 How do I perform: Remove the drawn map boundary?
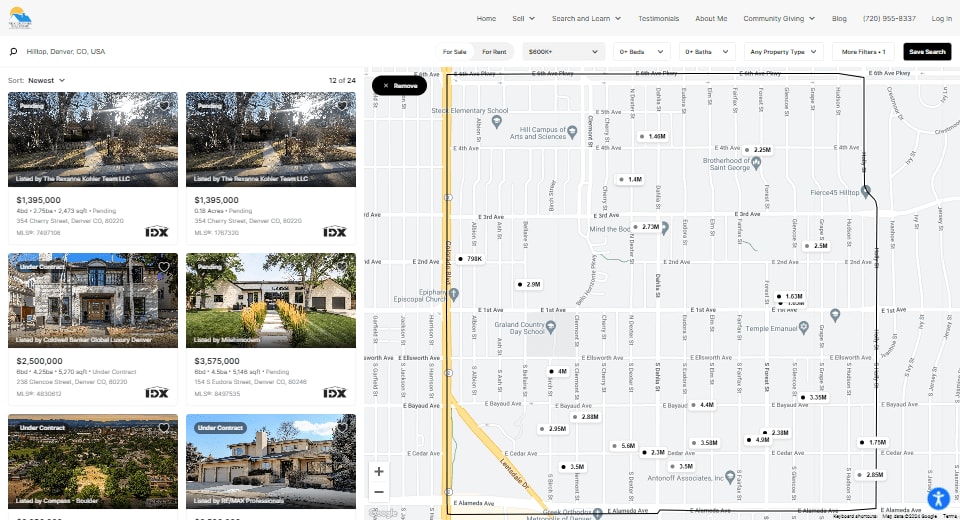click(399, 86)
